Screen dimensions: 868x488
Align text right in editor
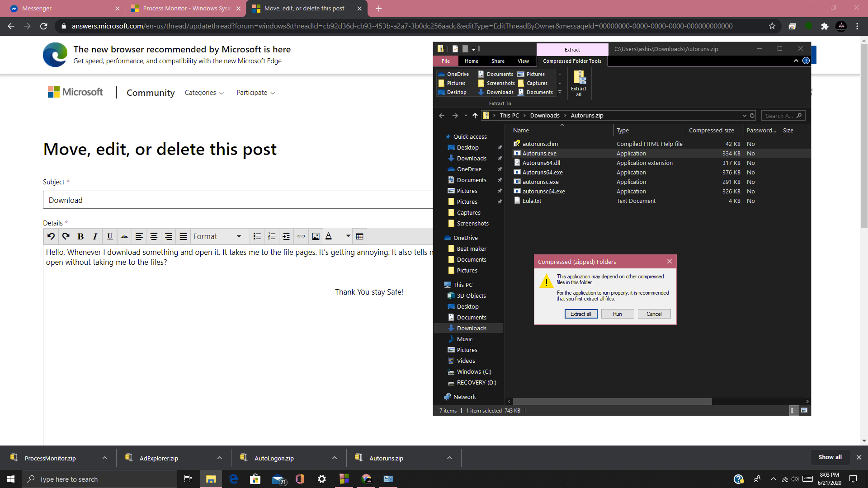(169, 236)
